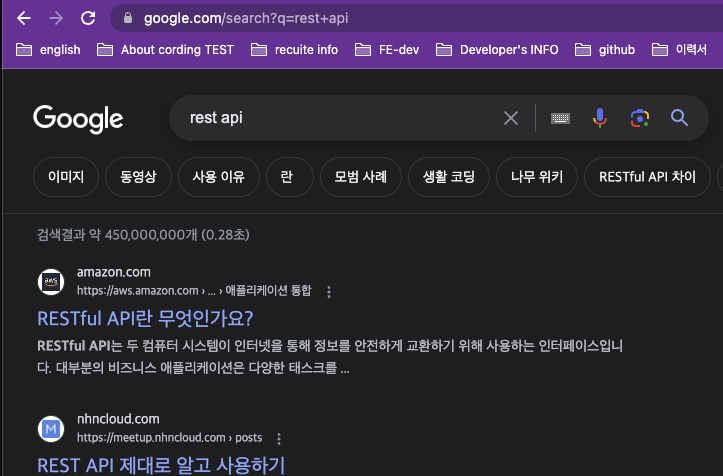This screenshot has height=476, width=723.
Task: Open the github bookmark folder
Action: [605, 50]
